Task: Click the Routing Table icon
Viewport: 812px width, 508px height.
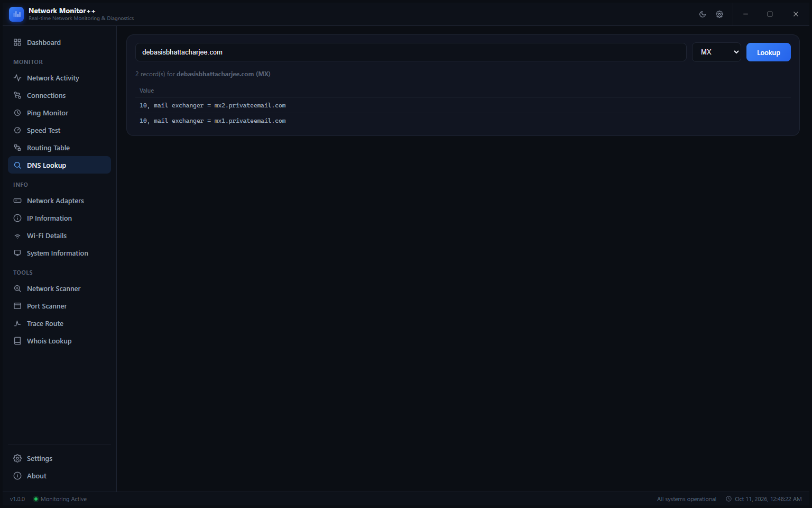Action: 17,148
